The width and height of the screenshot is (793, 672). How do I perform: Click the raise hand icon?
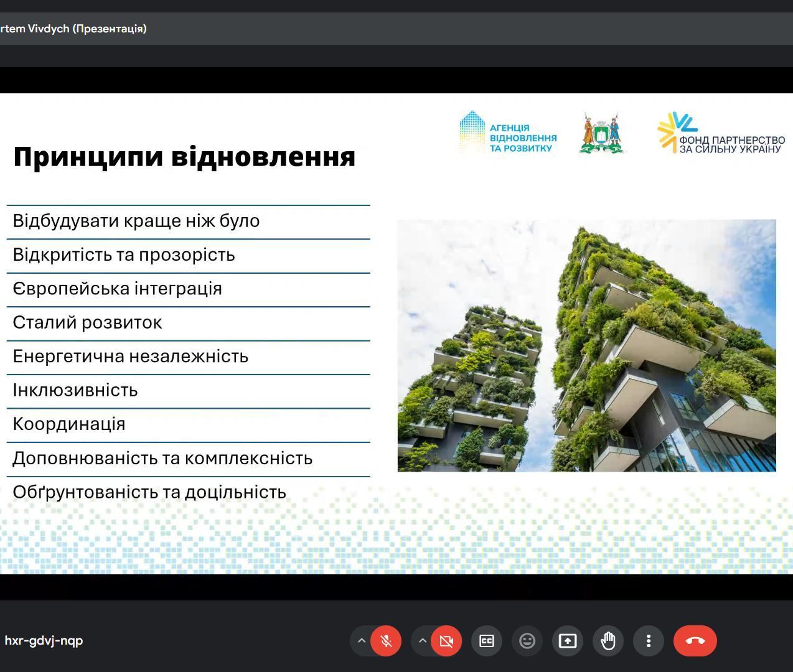[x=608, y=640]
